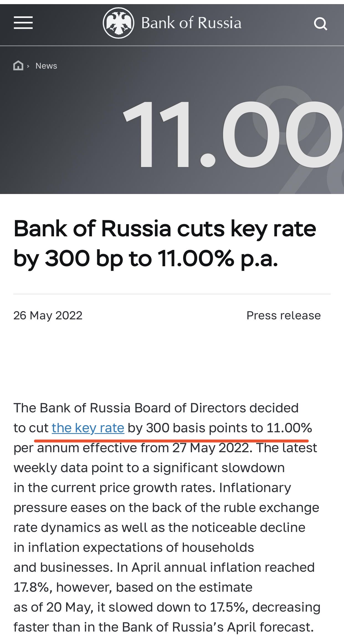Image resolution: width=344 pixels, height=644 pixels.
Task: Click the 26 May 2022 date
Action: click(48, 315)
